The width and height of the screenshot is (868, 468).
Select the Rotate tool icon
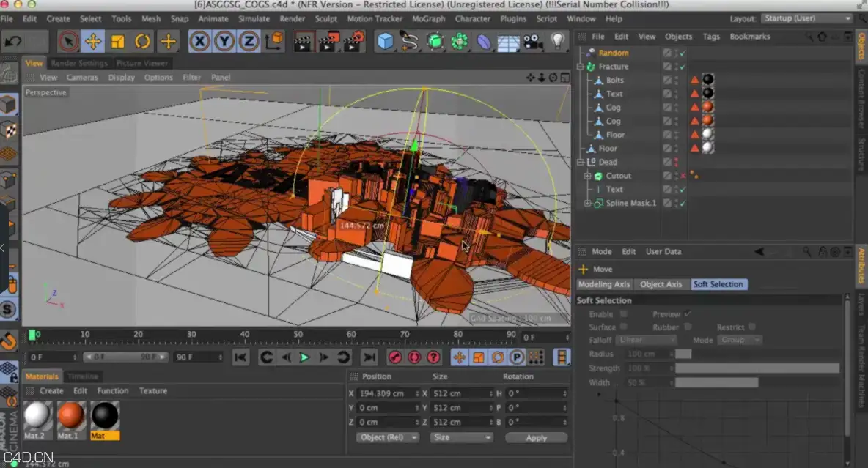click(x=142, y=42)
